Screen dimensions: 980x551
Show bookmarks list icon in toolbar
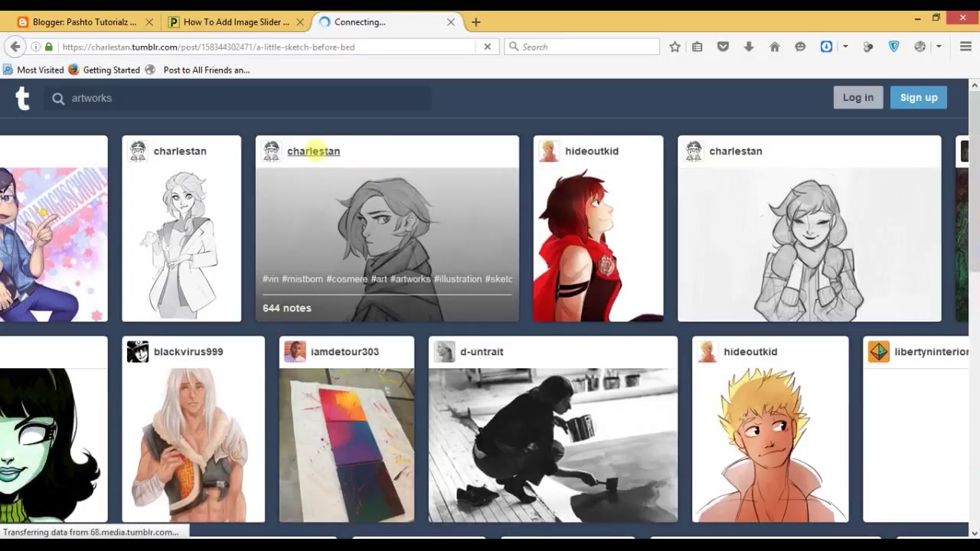697,47
